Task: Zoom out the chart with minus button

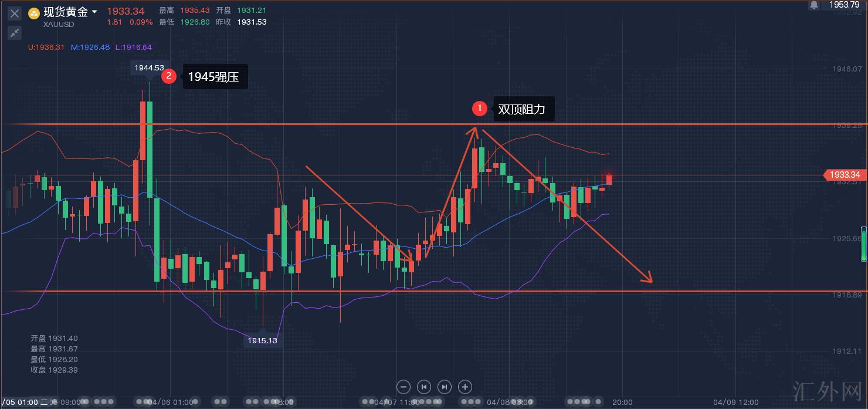Action: click(x=403, y=387)
